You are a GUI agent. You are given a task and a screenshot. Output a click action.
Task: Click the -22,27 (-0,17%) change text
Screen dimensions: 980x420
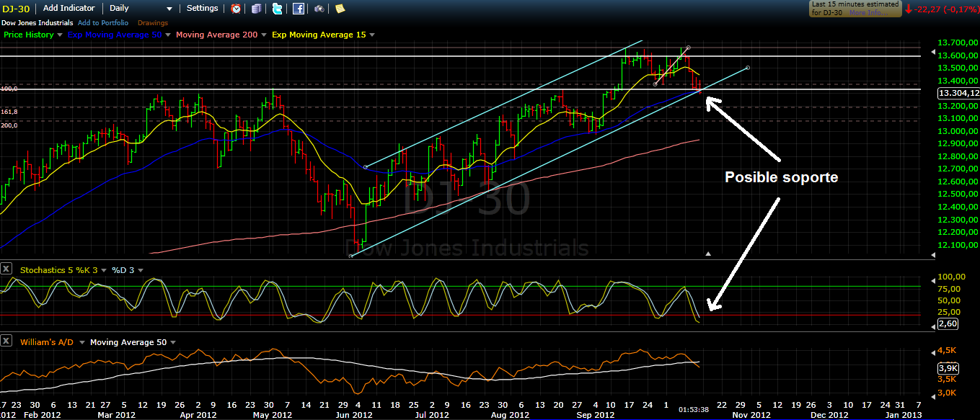[945, 9]
